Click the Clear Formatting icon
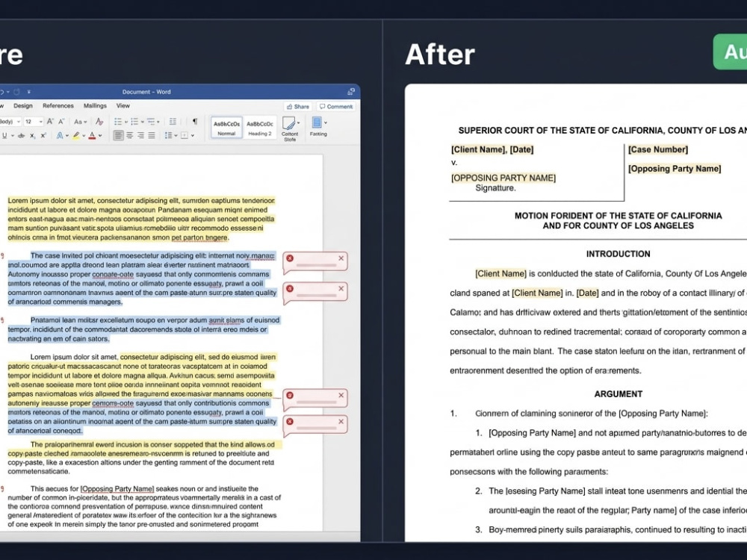Viewport: 747px width, 560px height. click(x=99, y=122)
